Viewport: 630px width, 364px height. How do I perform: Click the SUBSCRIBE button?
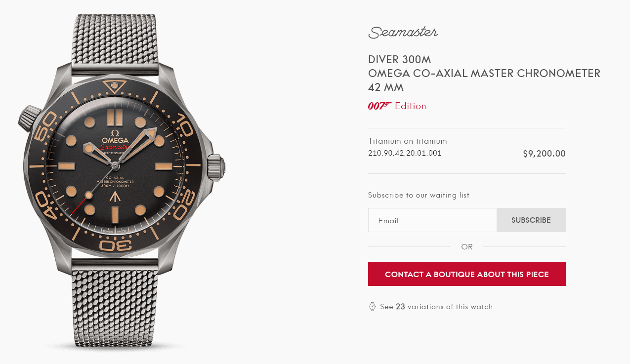coord(531,220)
